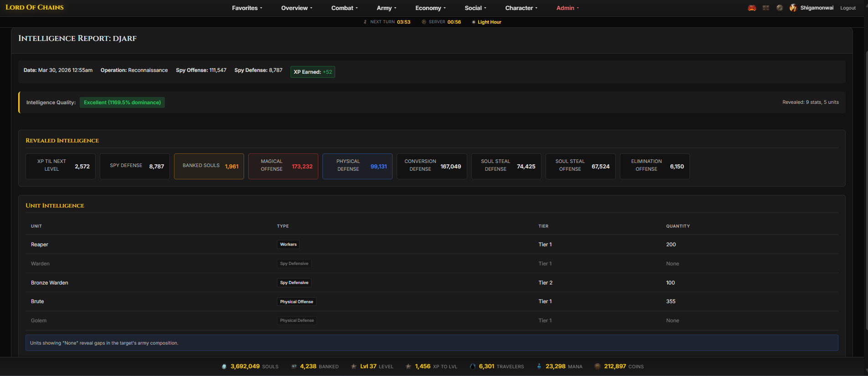
Task: Open the Combat dropdown menu
Action: click(344, 8)
